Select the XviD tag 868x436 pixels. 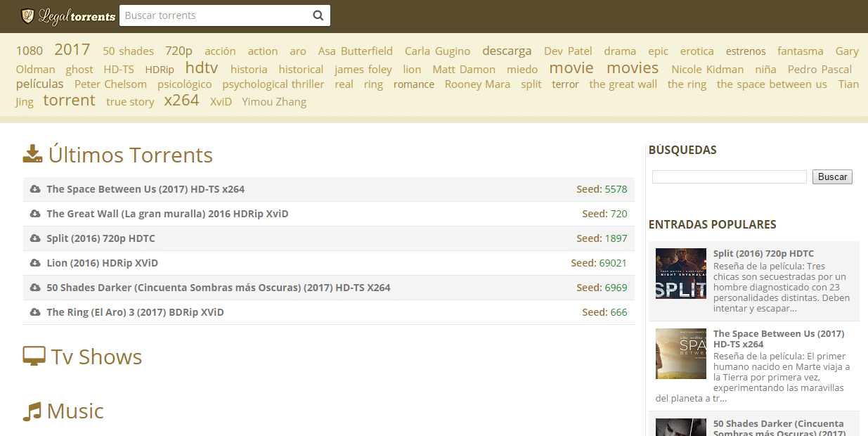tap(221, 102)
